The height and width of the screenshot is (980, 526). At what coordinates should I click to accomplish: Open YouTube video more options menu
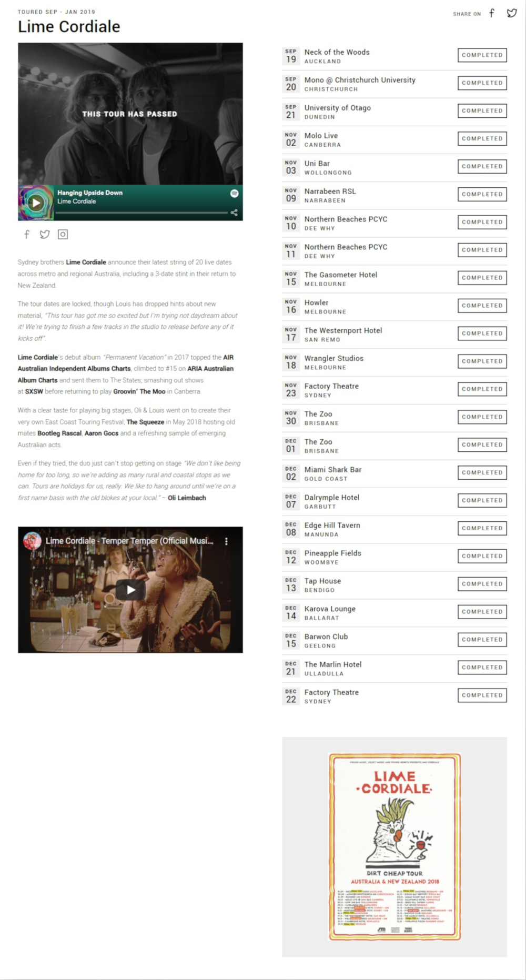pos(227,541)
